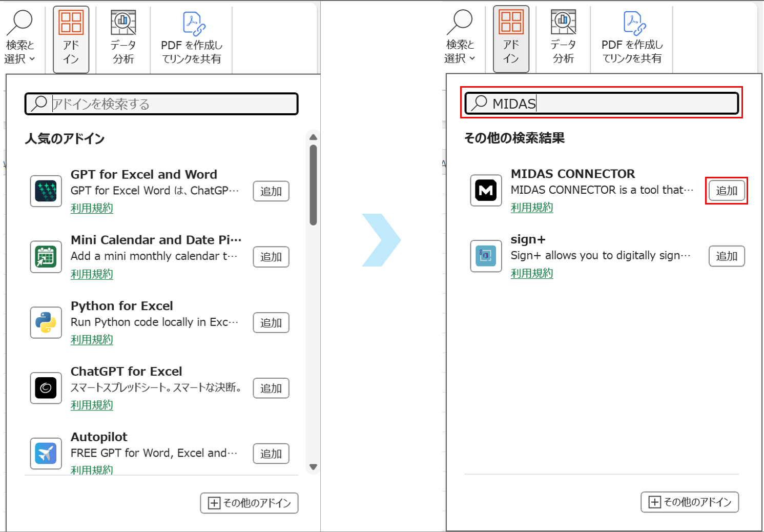Click Mini Calendar and Date Picker icon

point(46,257)
